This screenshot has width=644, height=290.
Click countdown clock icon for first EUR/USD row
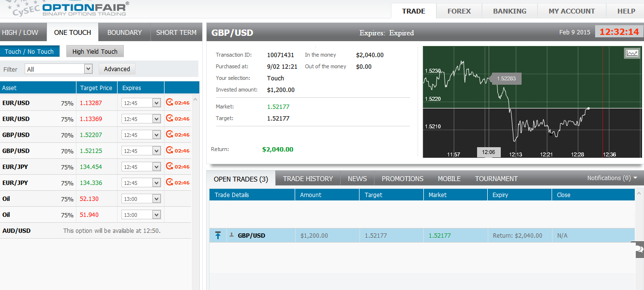coord(169,103)
